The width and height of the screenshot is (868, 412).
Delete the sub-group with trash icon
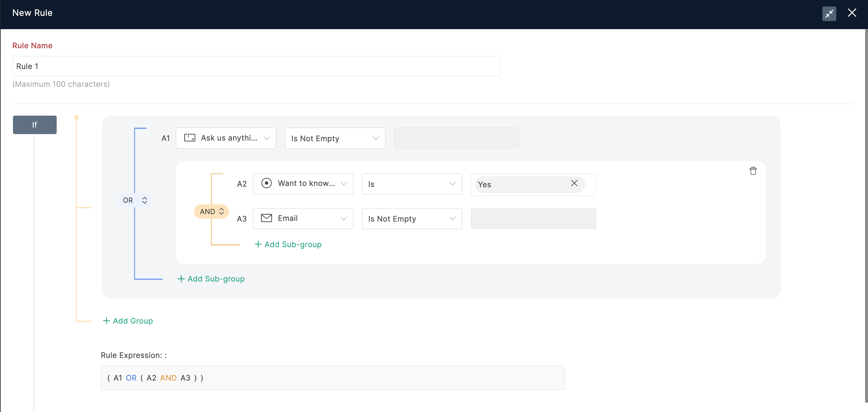(x=753, y=171)
